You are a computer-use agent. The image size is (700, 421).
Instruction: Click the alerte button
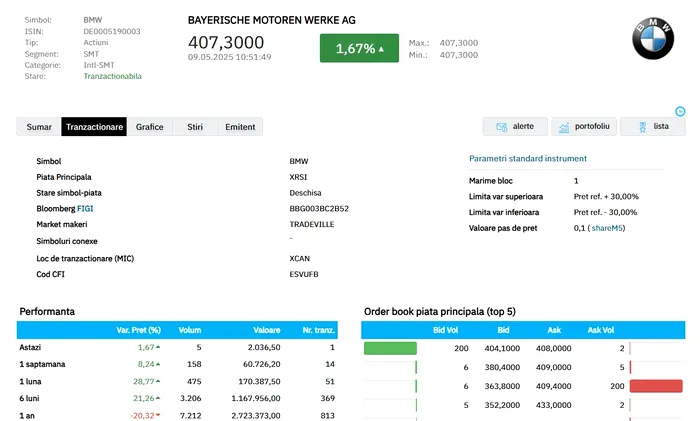tap(515, 126)
